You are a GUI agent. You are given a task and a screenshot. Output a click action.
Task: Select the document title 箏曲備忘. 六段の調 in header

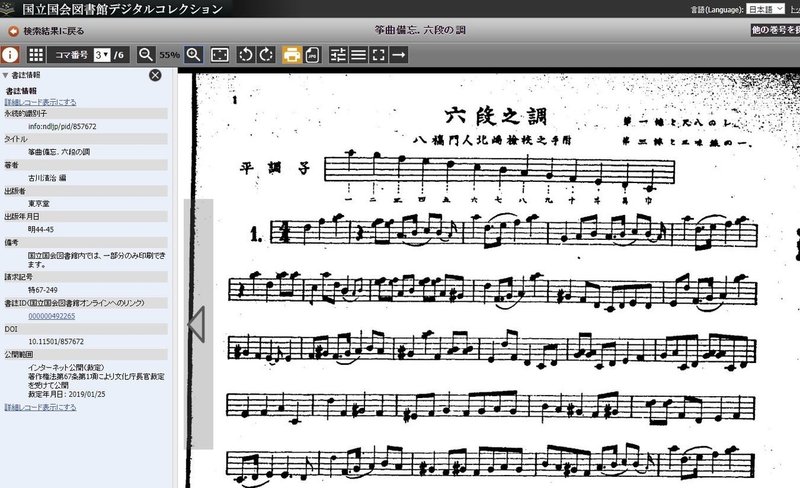(420, 30)
